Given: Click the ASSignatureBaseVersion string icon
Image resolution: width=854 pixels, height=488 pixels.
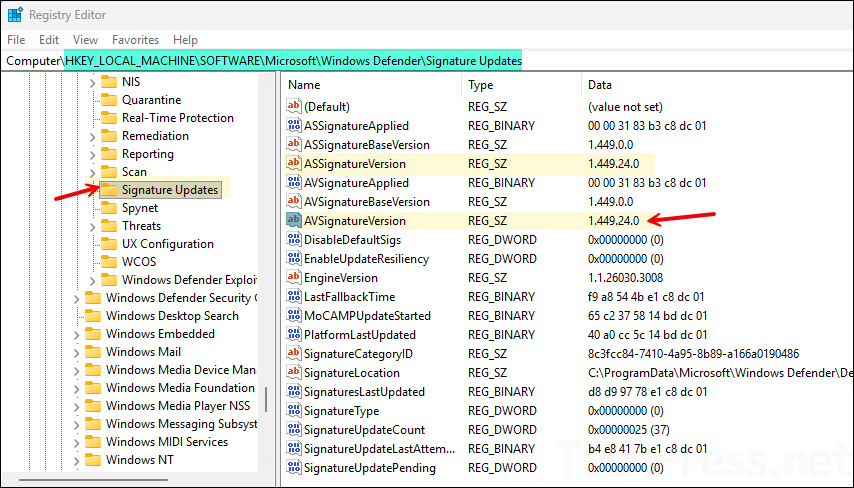Looking at the screenshot, I should point(294,144).
